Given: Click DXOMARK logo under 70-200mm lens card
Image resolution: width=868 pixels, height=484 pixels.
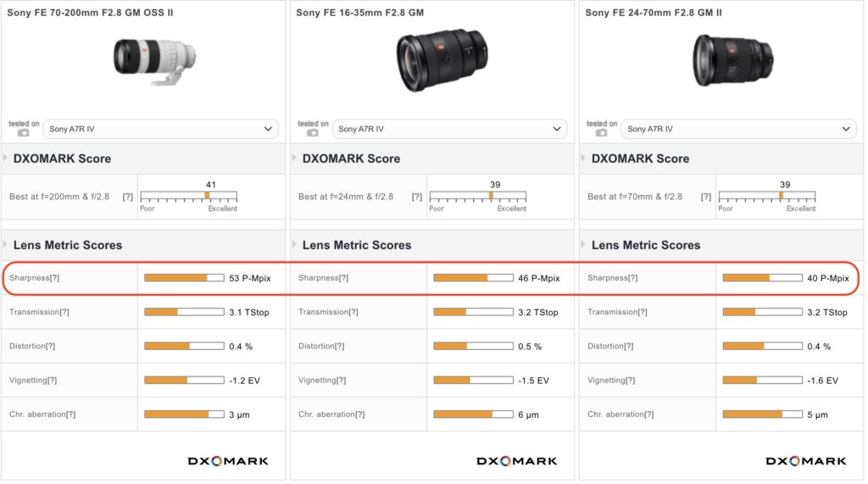Looking at the screenshot, I should pyautogui.click(x=228, y=461).
